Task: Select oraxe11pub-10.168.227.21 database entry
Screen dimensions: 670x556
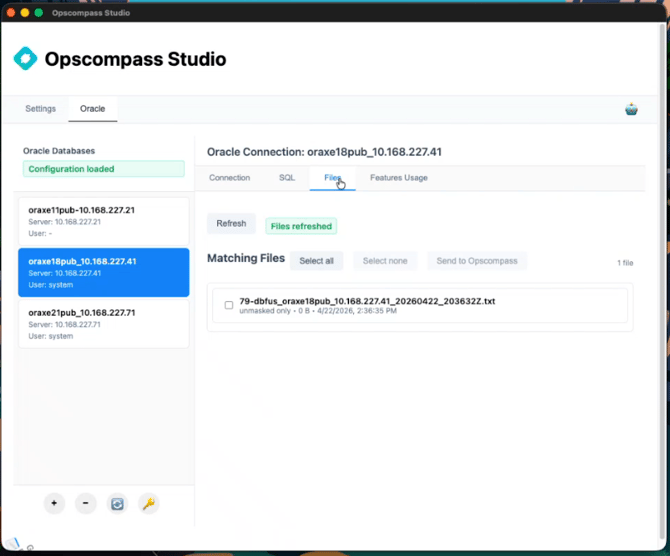Action: click(103, 221)
